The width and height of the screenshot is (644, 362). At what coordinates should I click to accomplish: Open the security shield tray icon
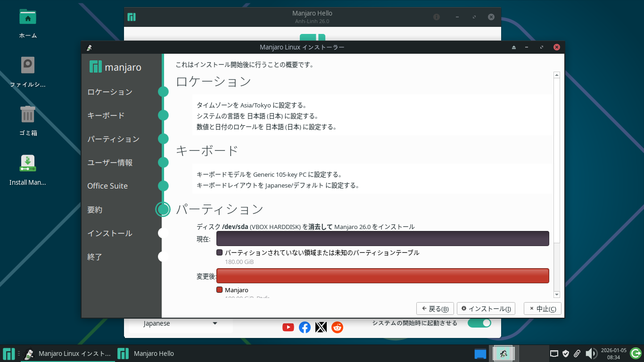tap(566, 354)
